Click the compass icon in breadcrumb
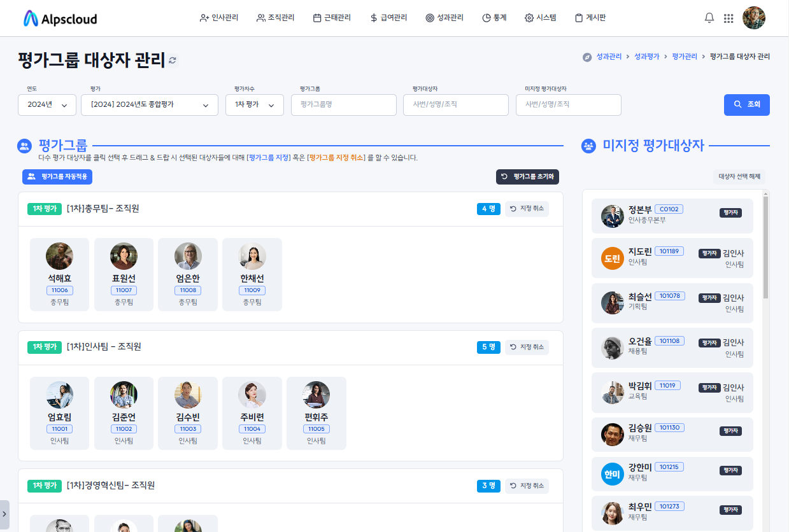The image size is (789, 532). coord(587,57)
